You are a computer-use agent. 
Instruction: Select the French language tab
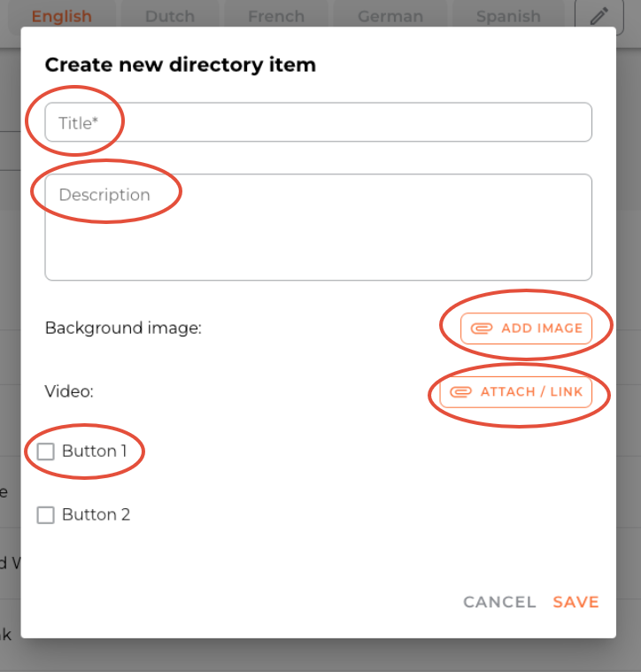276,16
